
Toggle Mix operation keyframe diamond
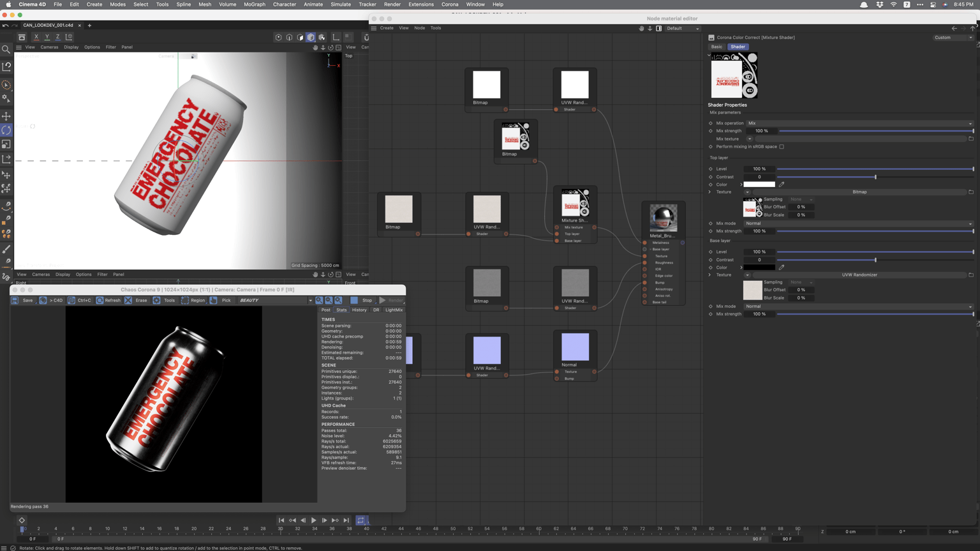coord(711,123)
